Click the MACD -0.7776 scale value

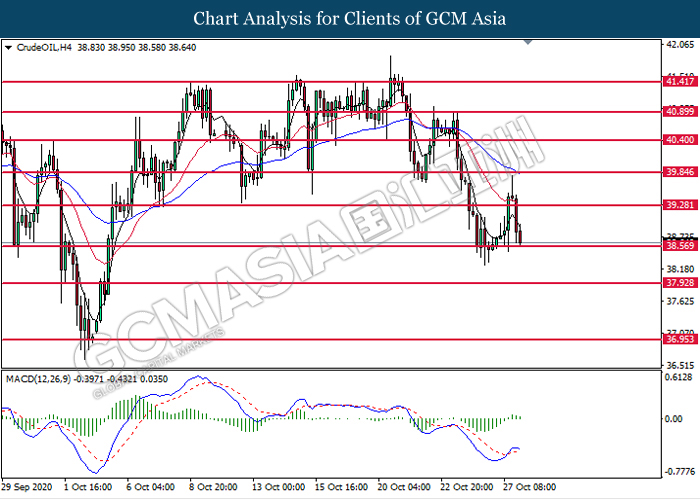pyautogui.click(x=679, y=471)
